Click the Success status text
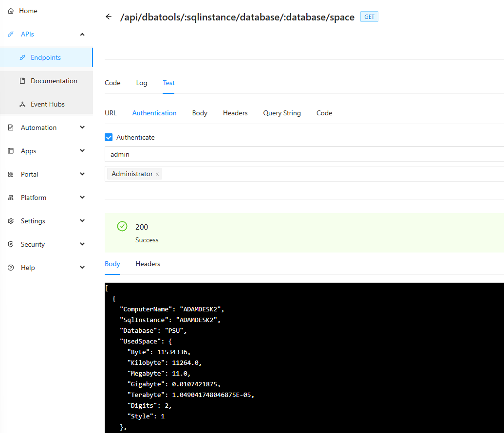 (147, 240)
